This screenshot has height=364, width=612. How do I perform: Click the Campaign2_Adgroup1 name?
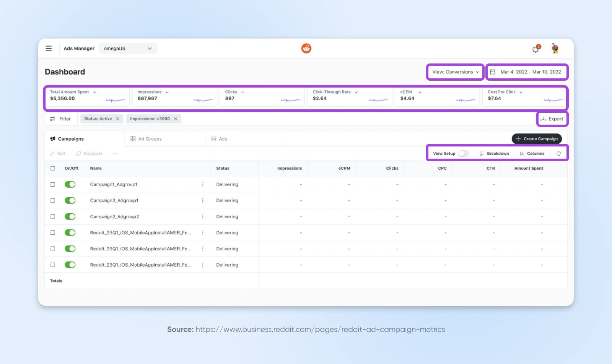click(x=114, y=201)
